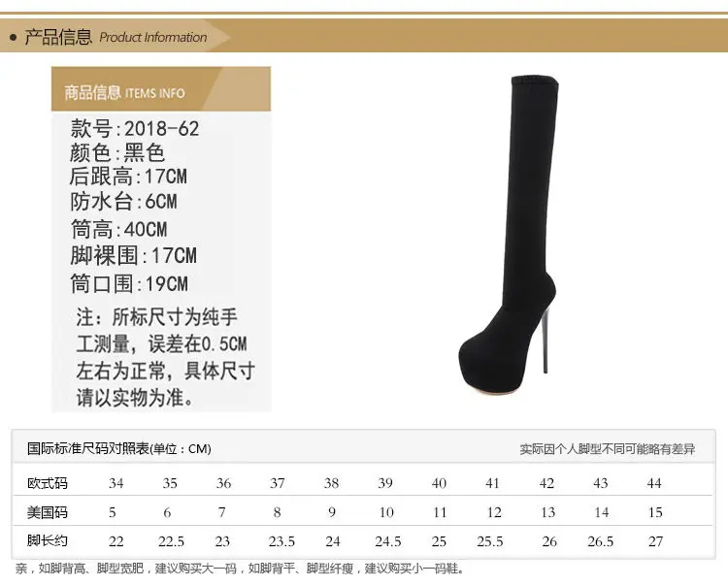The height and width of the screenshot is (586, 728).
Task: Click the 商品信息 ITEMS INFO banner
Action: tap(160, 88)
